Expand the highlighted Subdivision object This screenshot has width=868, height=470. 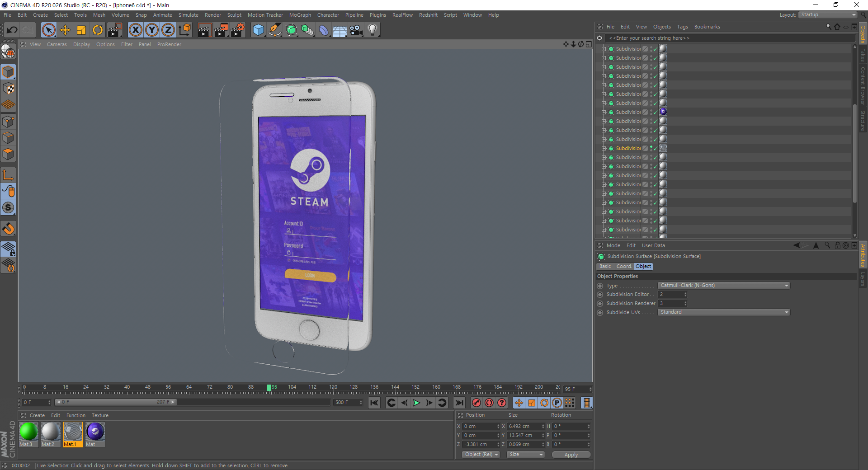click(604, 148)
